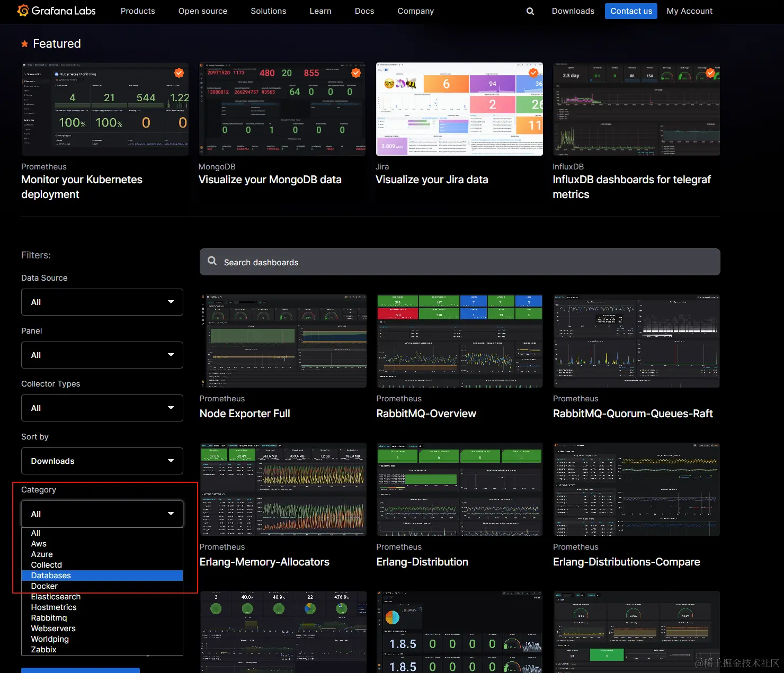This screenshot has width=784, height=673.
Task: Open My Account
Action: (x=690, y=11)
